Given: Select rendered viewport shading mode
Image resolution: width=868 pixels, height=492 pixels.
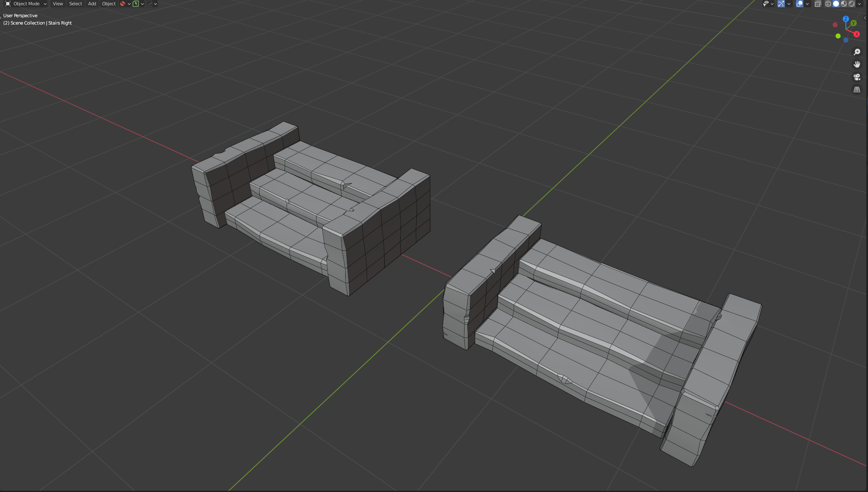Looking at the screenshot, I should tap(852, 4).
